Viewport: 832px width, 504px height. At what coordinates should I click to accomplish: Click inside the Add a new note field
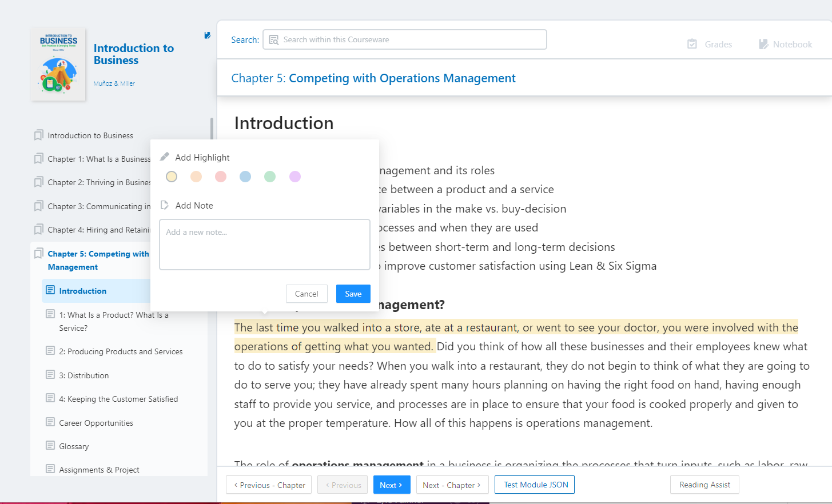point(264,245)
